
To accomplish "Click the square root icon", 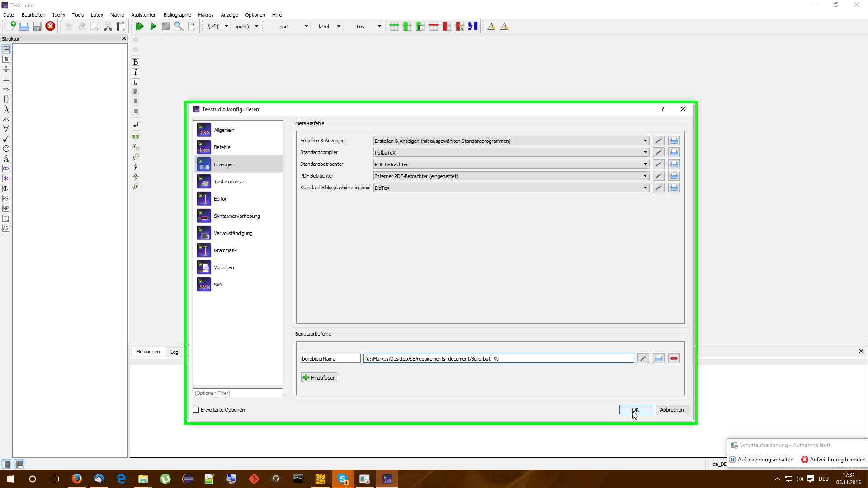I will (x=136, y=187).
